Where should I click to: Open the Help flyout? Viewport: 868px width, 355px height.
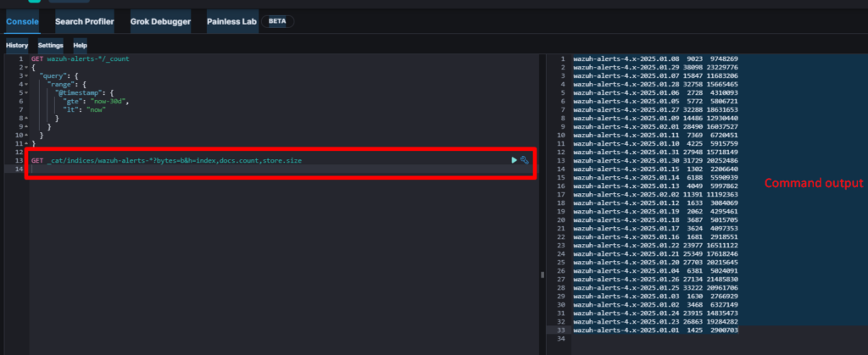click(x=81, y=46)
